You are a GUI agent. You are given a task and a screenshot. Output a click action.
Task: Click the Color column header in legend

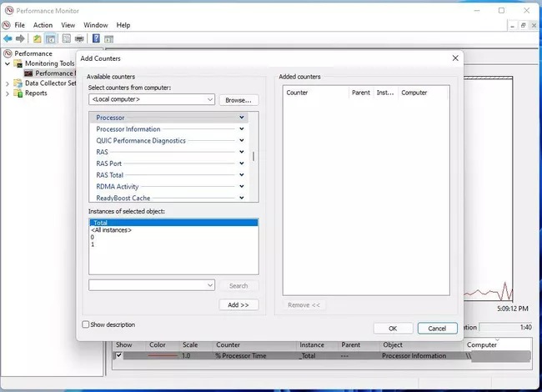point(158,345)
